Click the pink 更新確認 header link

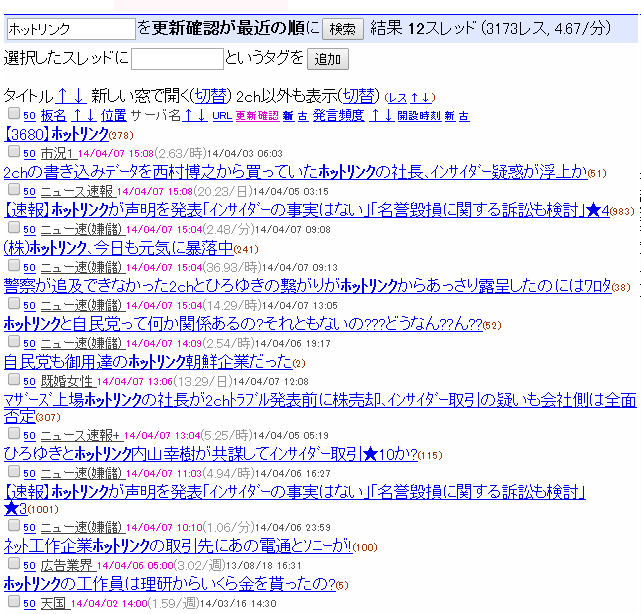click(257, 116)
